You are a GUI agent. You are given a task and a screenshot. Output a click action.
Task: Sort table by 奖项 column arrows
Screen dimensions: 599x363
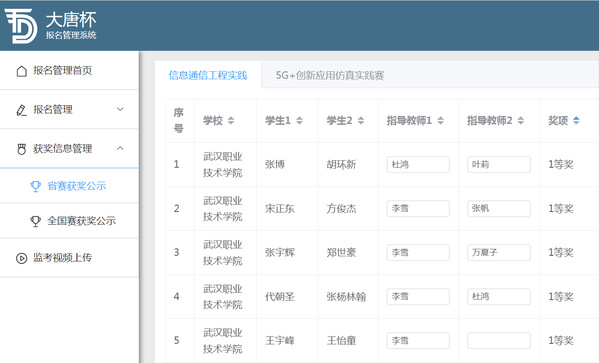click(576, 121)
